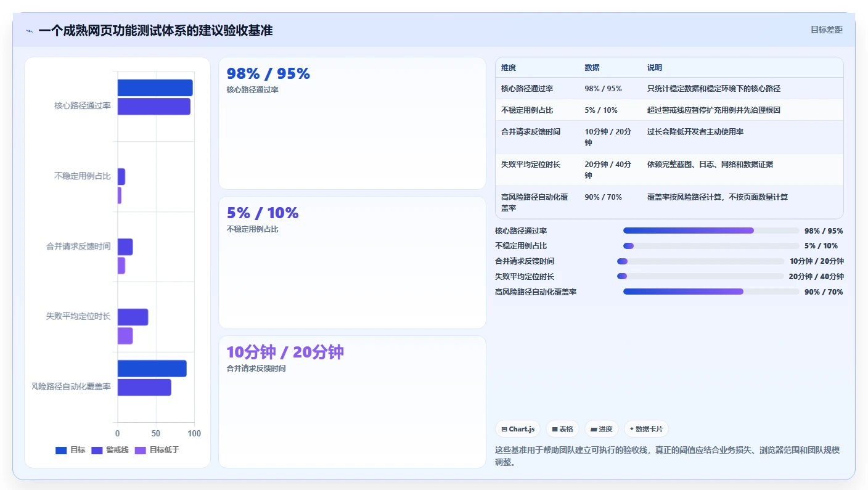The height and width of the screenshot is (490, 868).
Task: Click the 合并请求反馈时间 progress bar
Action: click(700, 261)
